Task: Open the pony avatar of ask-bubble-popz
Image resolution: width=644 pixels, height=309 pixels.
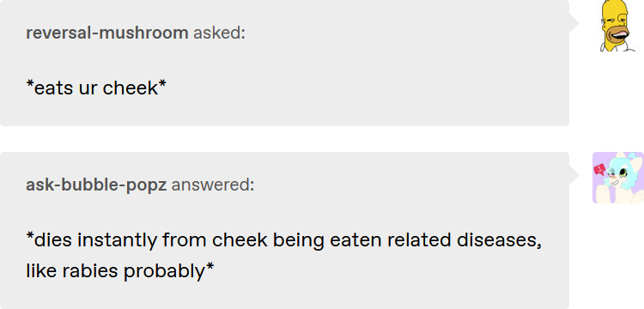Action: tap(618, 178)
